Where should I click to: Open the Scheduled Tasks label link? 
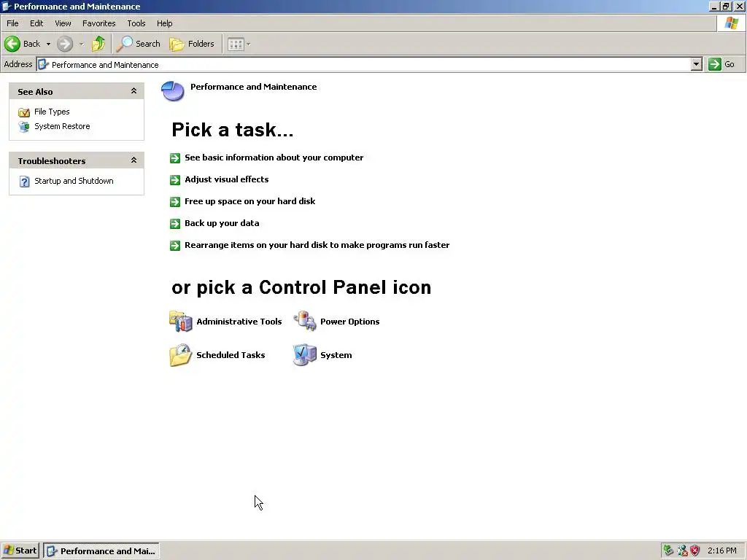point(231,355)
